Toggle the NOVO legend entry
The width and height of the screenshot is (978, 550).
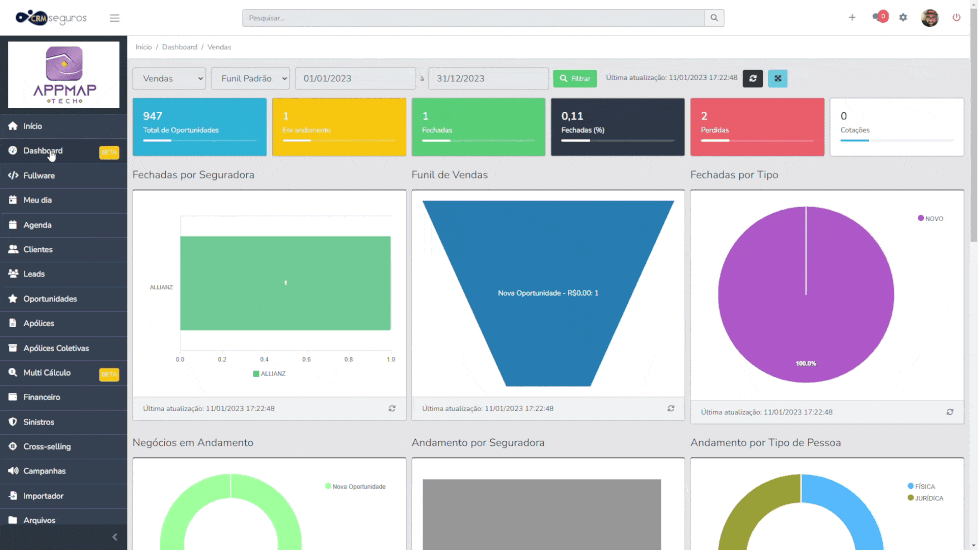click(931, 218)
